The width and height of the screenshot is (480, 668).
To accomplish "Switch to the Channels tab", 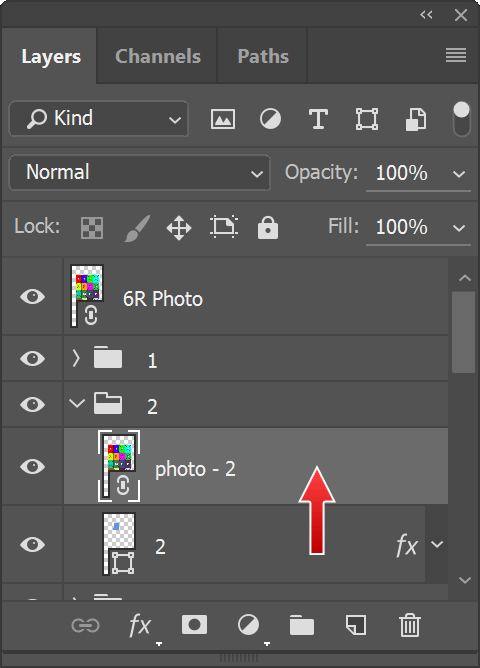I will 158,56.
